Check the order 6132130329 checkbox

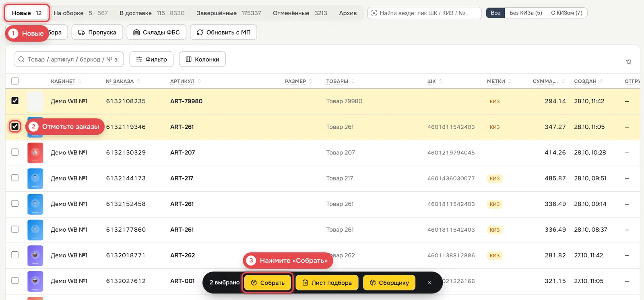tap(15, 152)
